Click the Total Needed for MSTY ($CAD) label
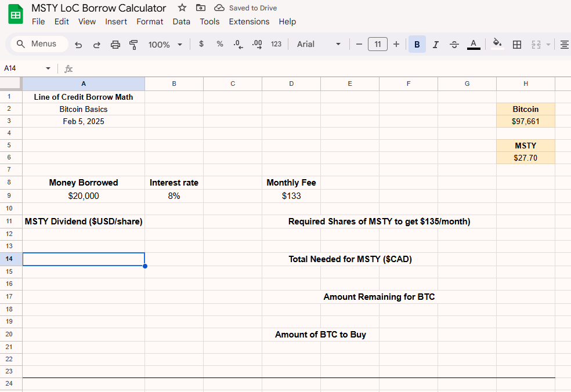 (x=350, y=259)
